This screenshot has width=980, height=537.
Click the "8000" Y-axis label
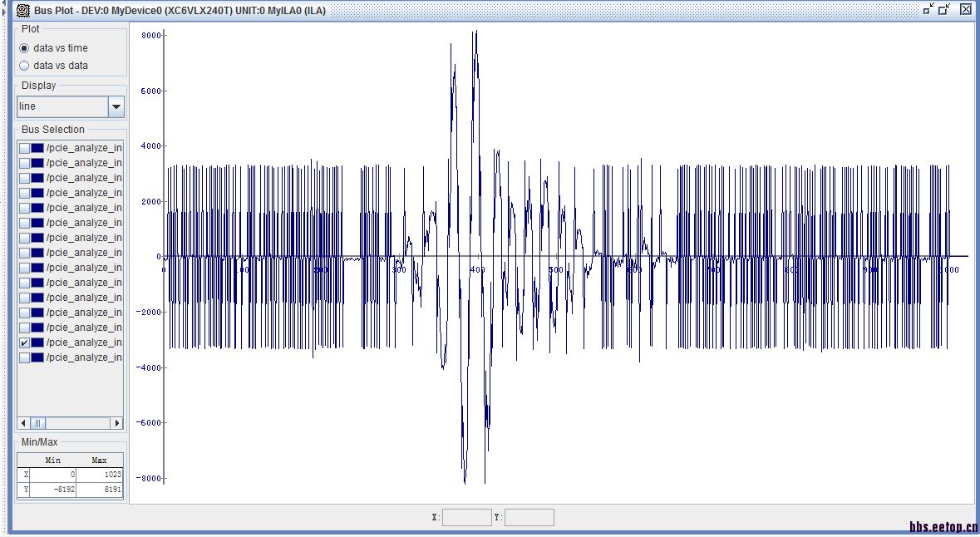tap(150, 36)
